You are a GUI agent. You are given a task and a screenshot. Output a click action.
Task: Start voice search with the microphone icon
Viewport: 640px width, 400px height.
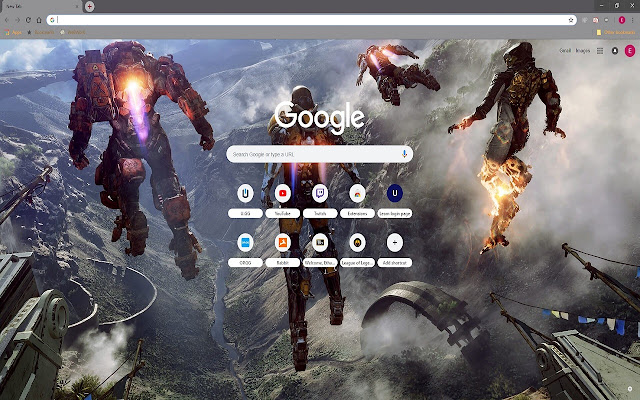404,154
